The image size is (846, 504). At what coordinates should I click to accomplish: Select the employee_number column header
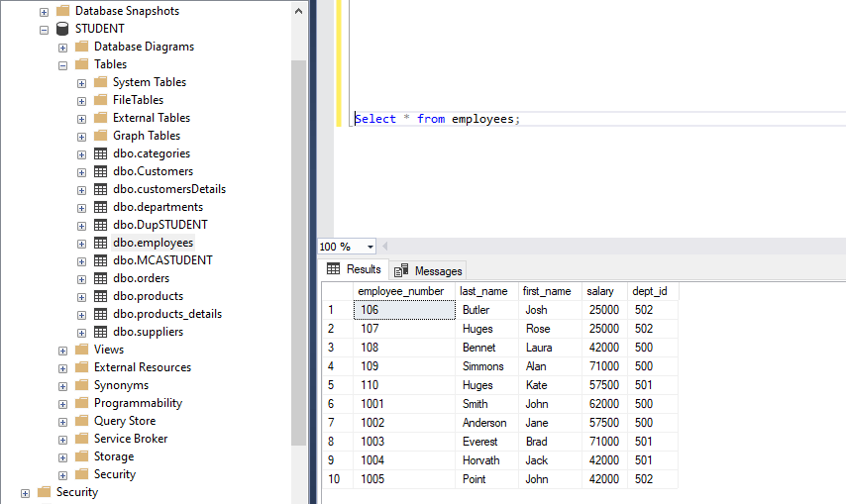[404, 291]
